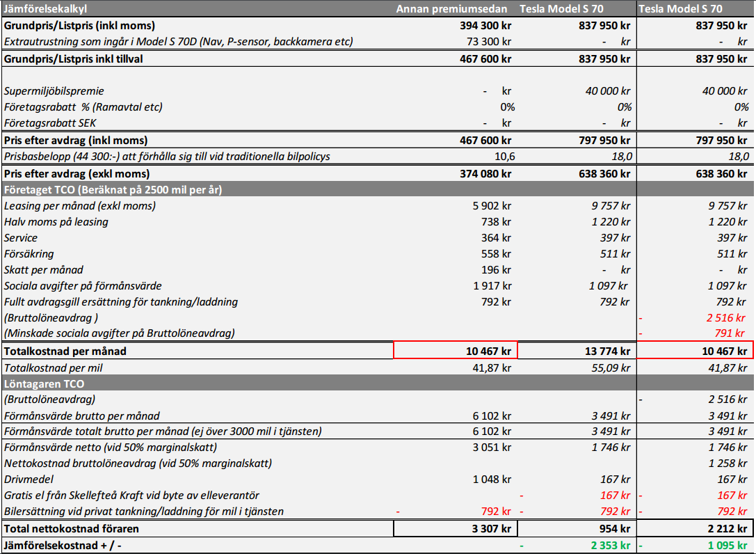Select the 364 kr service cost
Screen dimensions: 756x554
click(496, 237)
